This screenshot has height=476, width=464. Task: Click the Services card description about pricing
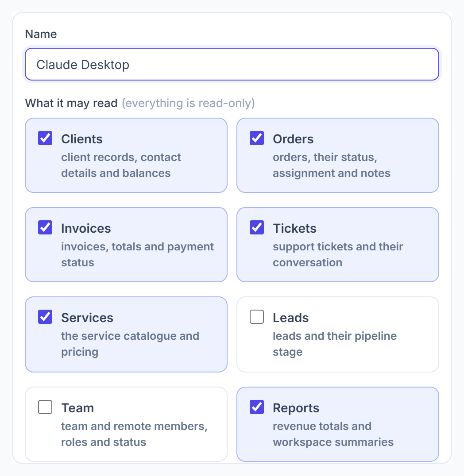(x=130, y=344)
